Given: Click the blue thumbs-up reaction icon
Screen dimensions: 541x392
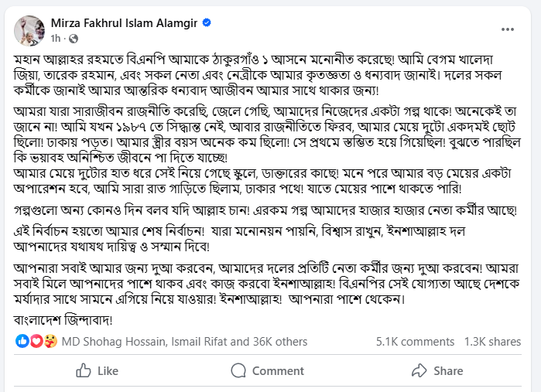Looking at the screenshot, I should tap(22, 341).
